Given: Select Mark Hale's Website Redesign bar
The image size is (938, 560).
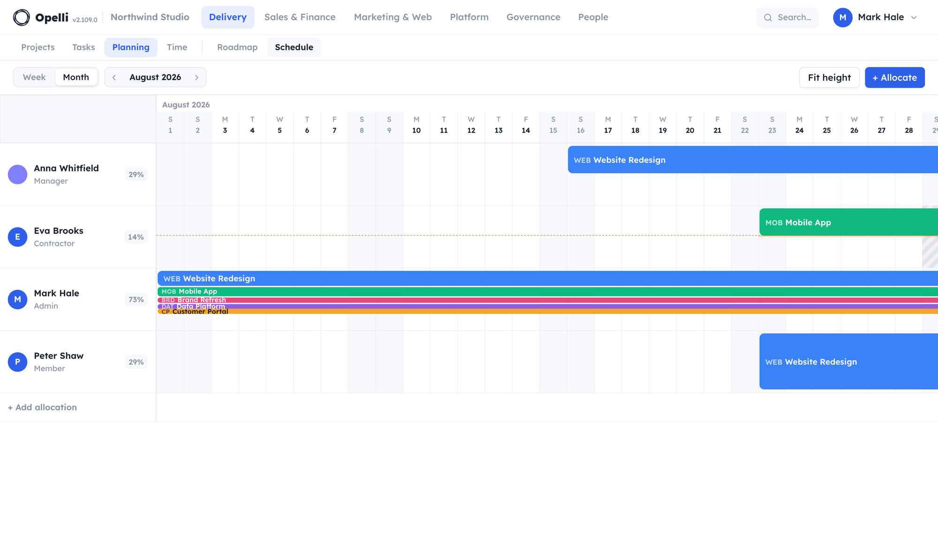Looking at the screenshot, I should click(548, 279).
